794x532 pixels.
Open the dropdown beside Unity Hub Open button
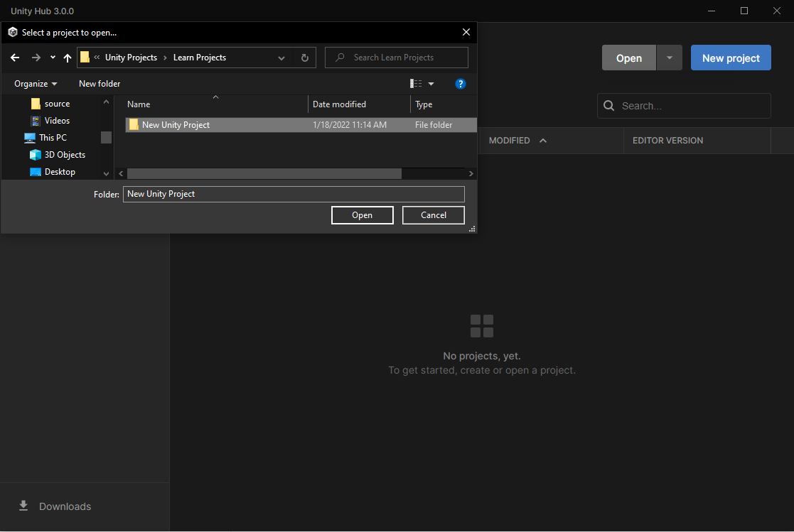click(669, 58)
